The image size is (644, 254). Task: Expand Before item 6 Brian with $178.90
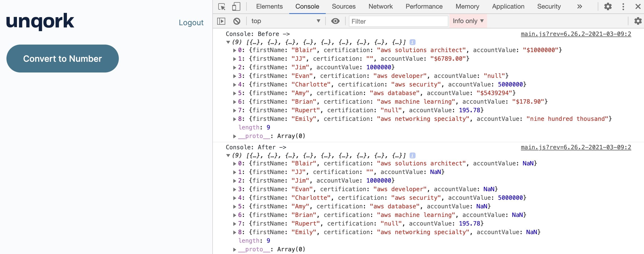[x=235, y=102]
